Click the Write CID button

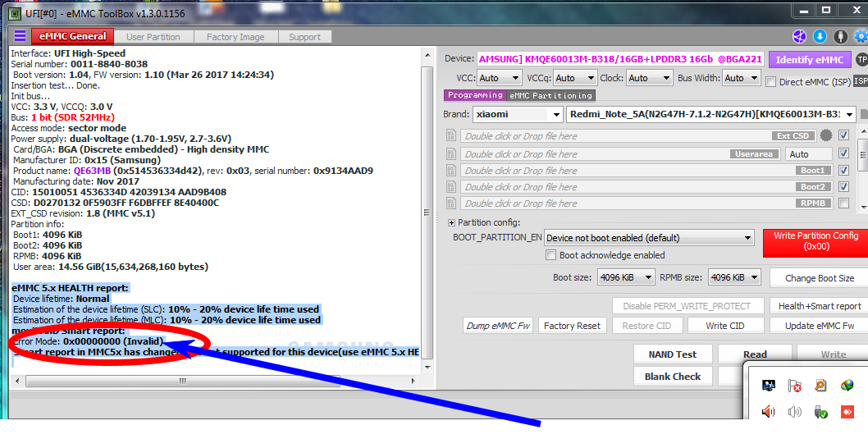point(725,326)
